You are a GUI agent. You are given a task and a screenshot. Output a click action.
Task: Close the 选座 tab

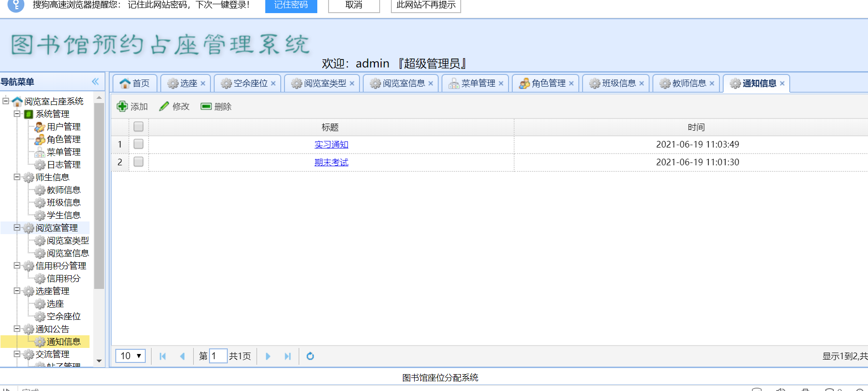203,83
